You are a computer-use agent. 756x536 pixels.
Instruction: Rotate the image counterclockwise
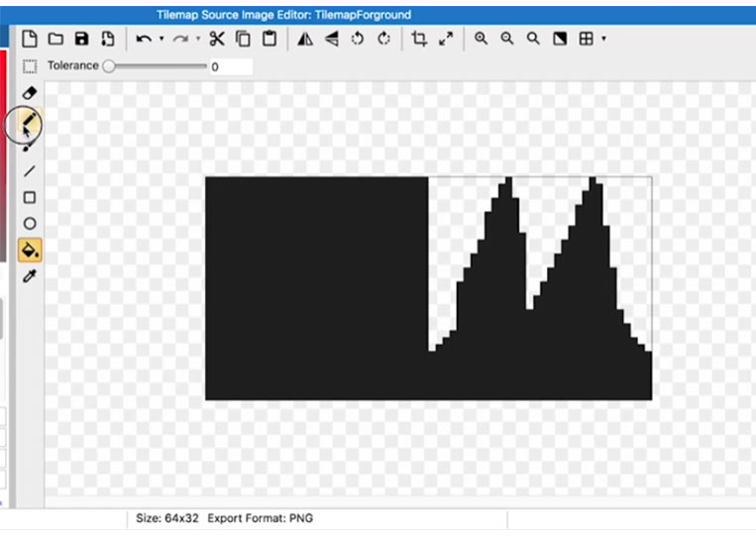click(x=358, y=39)
